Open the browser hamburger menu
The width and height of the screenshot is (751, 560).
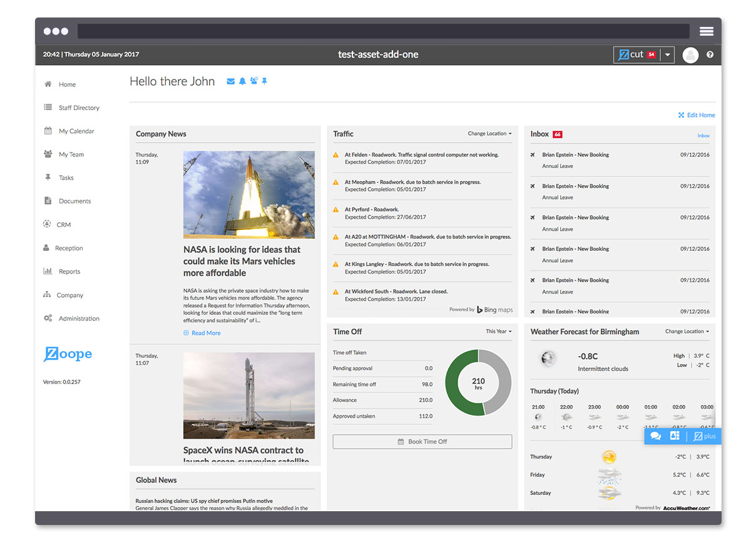(x=707, y=31)
